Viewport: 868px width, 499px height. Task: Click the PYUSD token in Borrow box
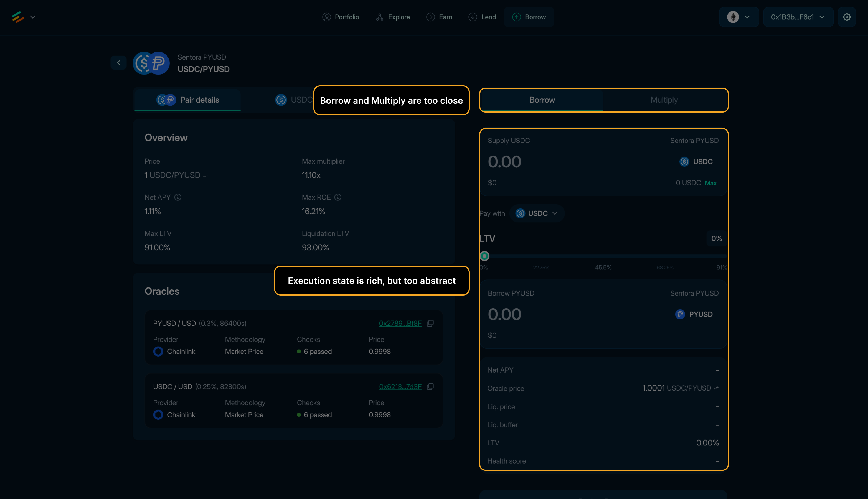coord(694,314)
